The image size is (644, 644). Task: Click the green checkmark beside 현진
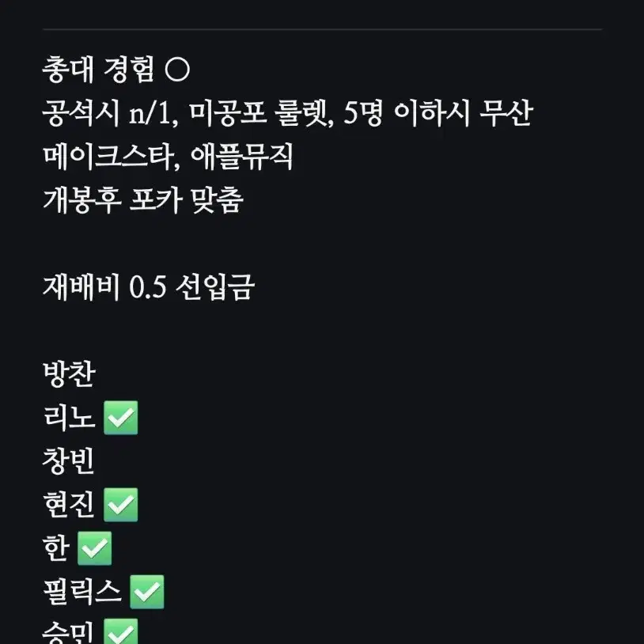[121, 505]
